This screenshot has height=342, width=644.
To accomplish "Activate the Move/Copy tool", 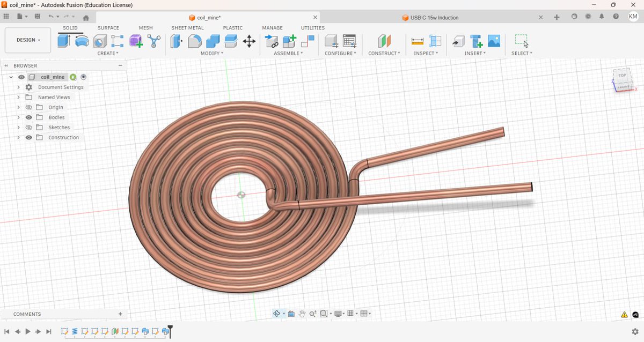I will coord(249,41).
